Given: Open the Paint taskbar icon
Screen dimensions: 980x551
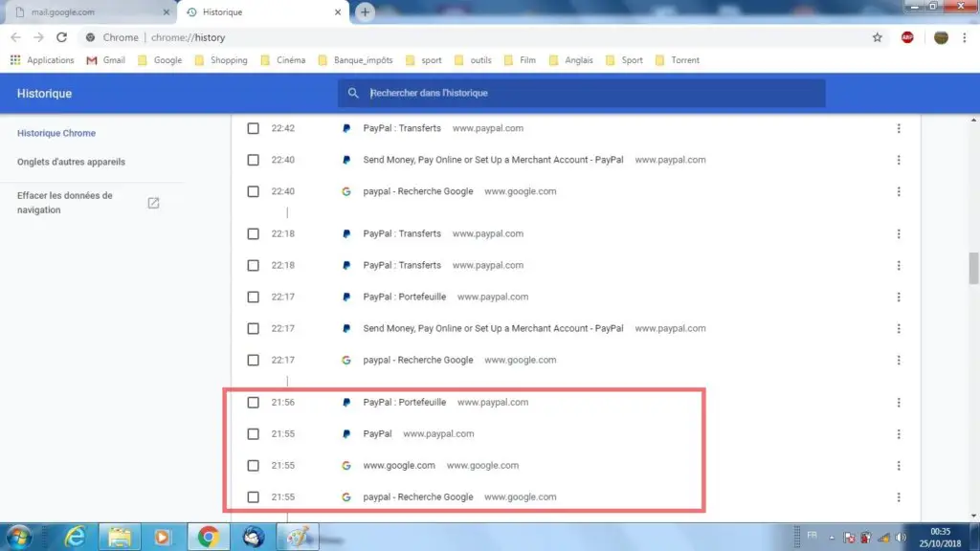Looking at the screenshot, I should point(299,537).
